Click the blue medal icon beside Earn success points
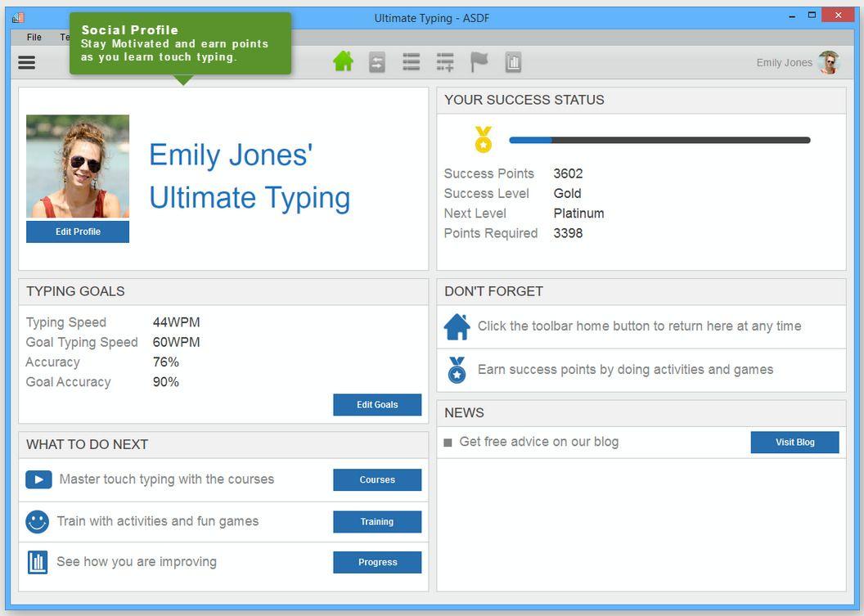The image size is (864, 616). [x=457, y=370]
